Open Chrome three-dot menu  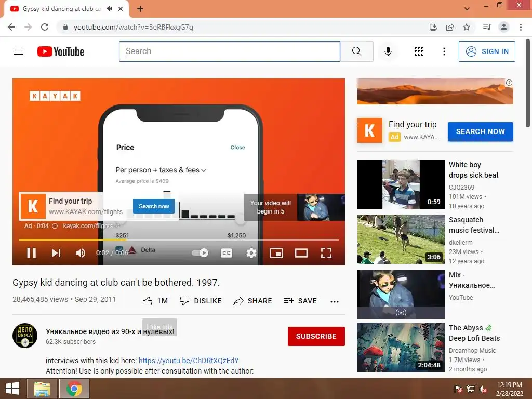coord(521,27)
